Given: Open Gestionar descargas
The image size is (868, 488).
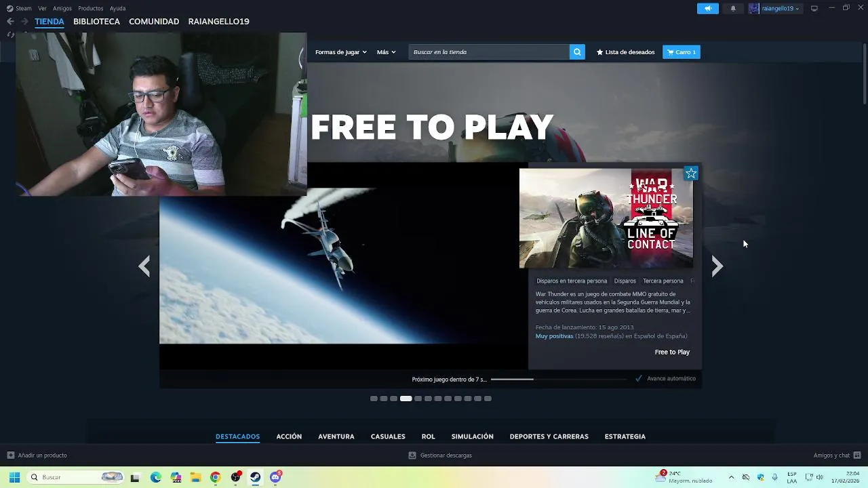Looking at the screenshot, I should point(440,455).
